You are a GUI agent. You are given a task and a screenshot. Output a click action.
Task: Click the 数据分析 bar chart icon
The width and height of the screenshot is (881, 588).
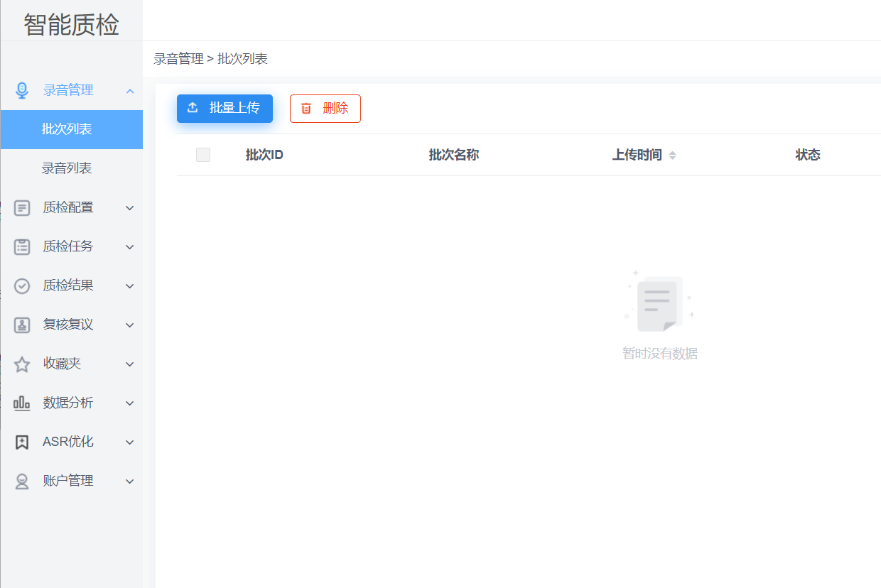pos(22,403)
